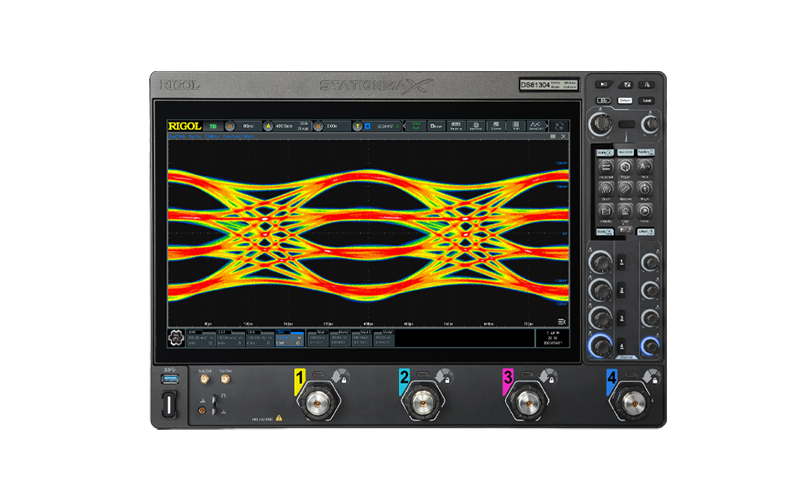Viewport: 800px width, 500px height.
Task: Toggle magenta channel 3 front-panel button
Action: 509,378
